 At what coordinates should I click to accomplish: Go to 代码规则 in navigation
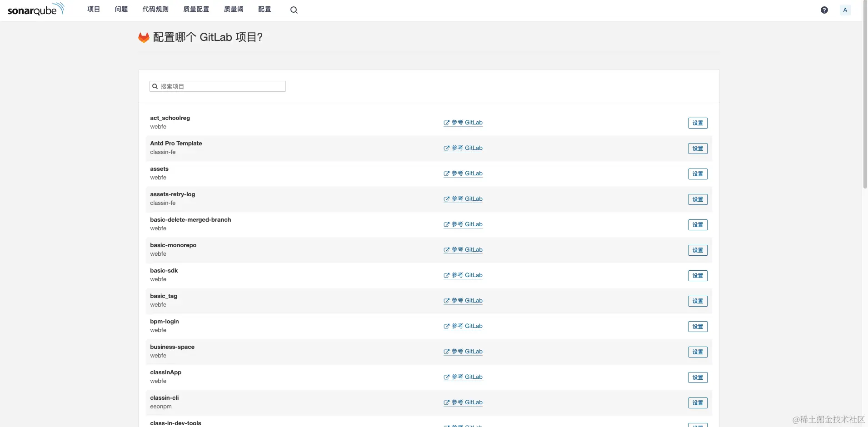click(x=155, y=10)
